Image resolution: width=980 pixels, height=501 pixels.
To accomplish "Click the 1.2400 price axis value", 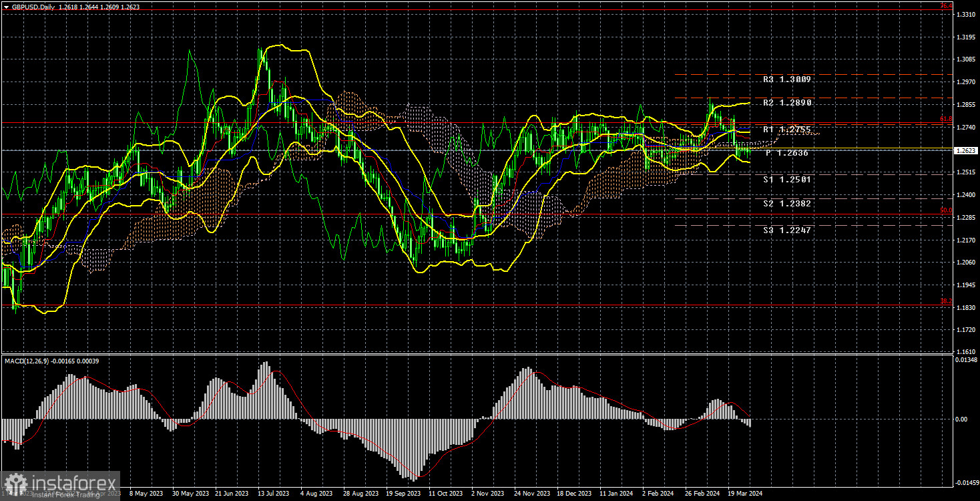I will (x=965, y=195).
